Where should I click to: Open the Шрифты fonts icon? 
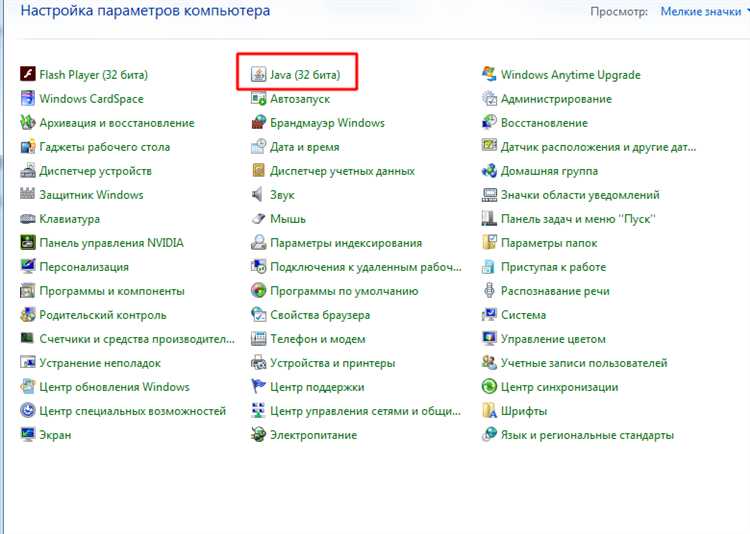[489, 411]
